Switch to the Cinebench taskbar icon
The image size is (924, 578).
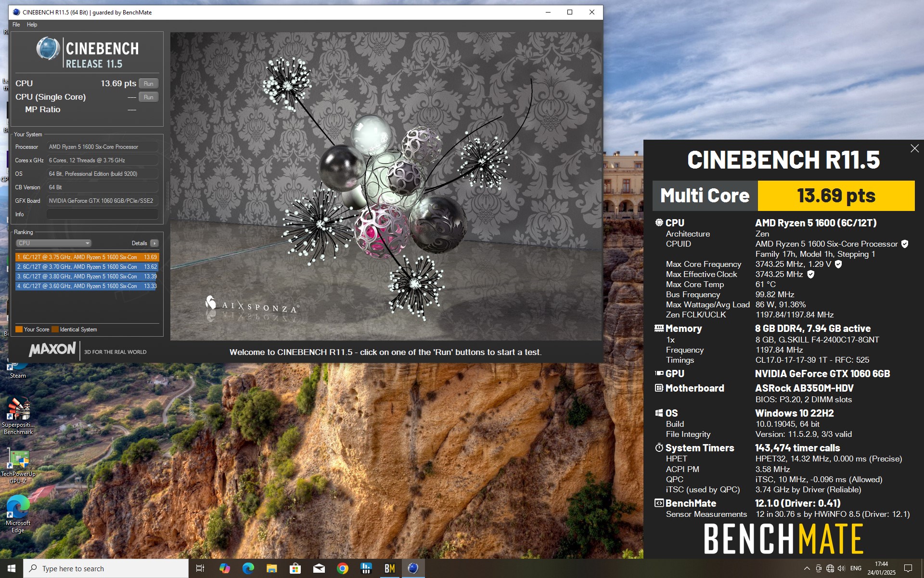pyautogui.click(x=413, y=568)
